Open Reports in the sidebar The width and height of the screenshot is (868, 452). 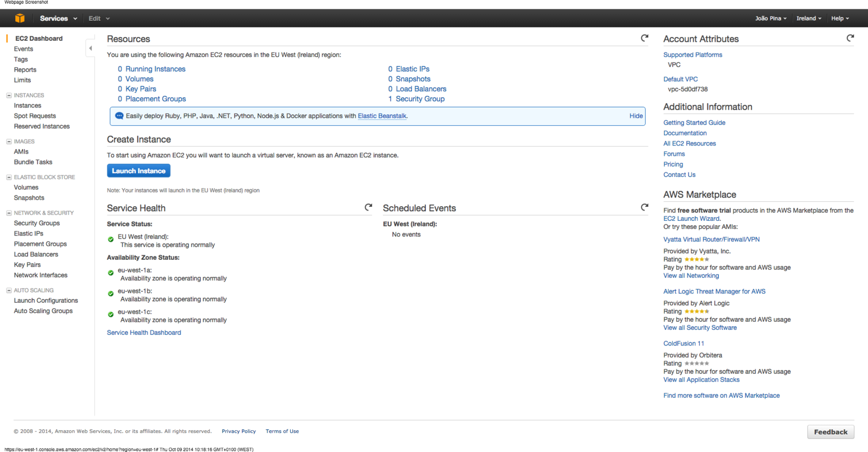coord(25,70)
